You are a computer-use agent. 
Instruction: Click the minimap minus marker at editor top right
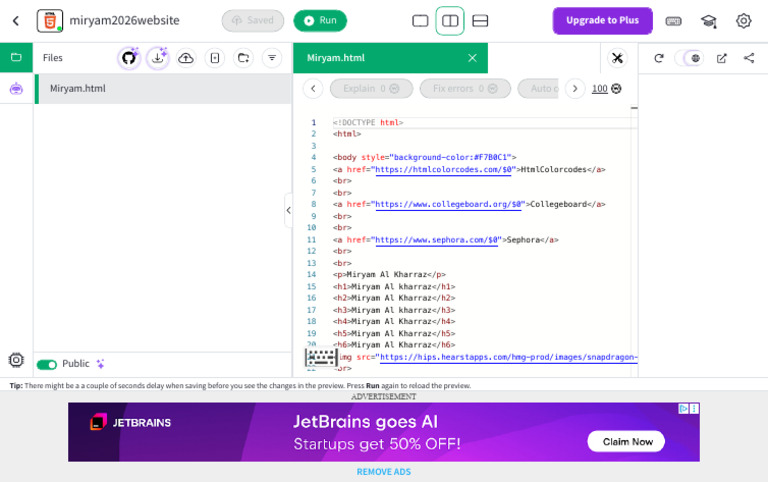[x=634, y=108]
